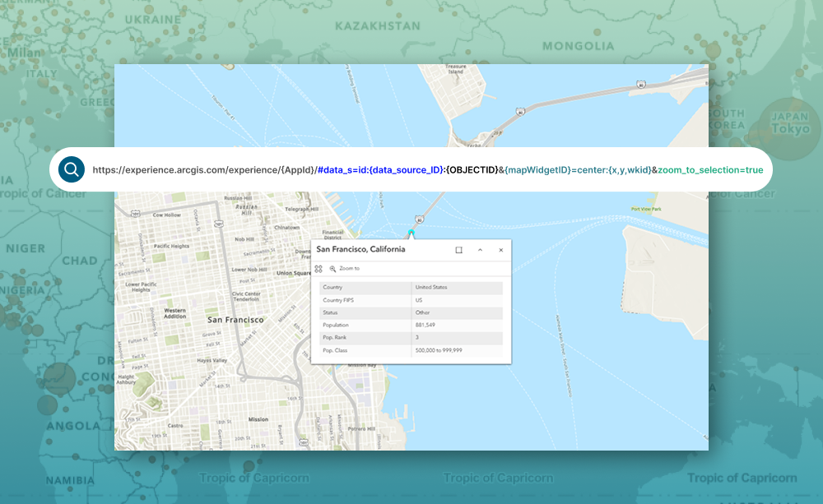Click the cyan selected point marker
This screenshot has height=504, width=823.
[411, 232]
